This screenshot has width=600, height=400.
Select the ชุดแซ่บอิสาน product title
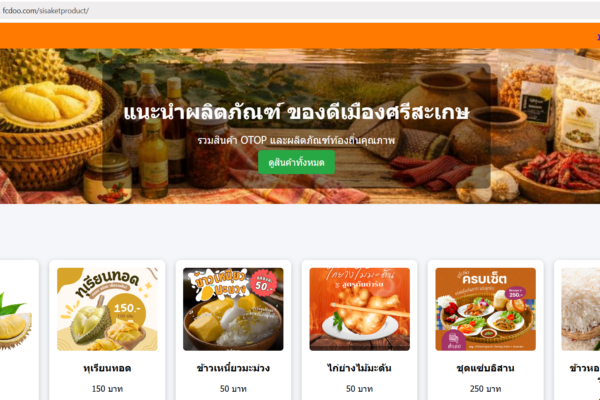click(486, 368)
